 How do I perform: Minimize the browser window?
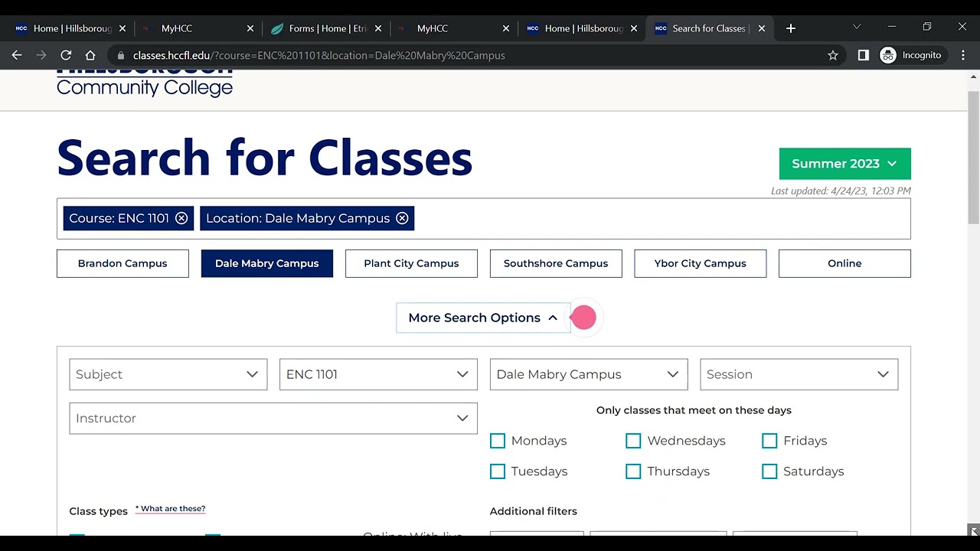click(x=892, y=27)
